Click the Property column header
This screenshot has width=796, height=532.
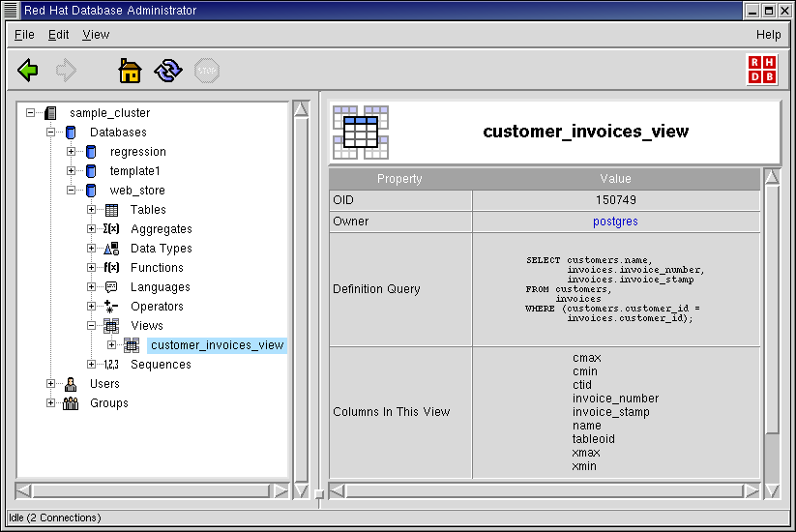[x=400, y=179]
